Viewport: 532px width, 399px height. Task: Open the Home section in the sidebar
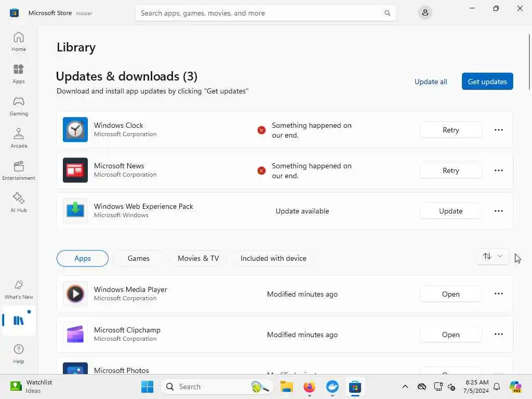pyautogui.click(x=19, y=42)
